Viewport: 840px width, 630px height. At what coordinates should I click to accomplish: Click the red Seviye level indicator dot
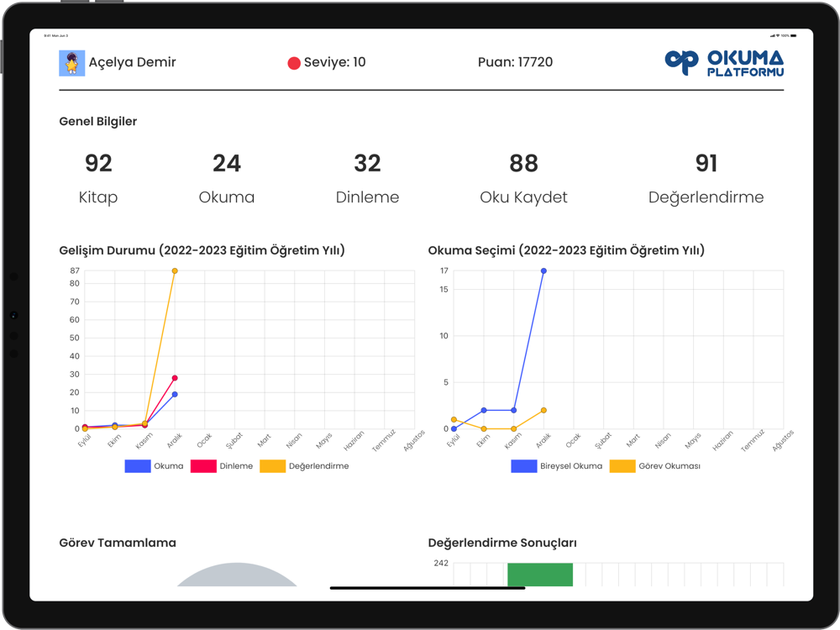pos(293,63)
